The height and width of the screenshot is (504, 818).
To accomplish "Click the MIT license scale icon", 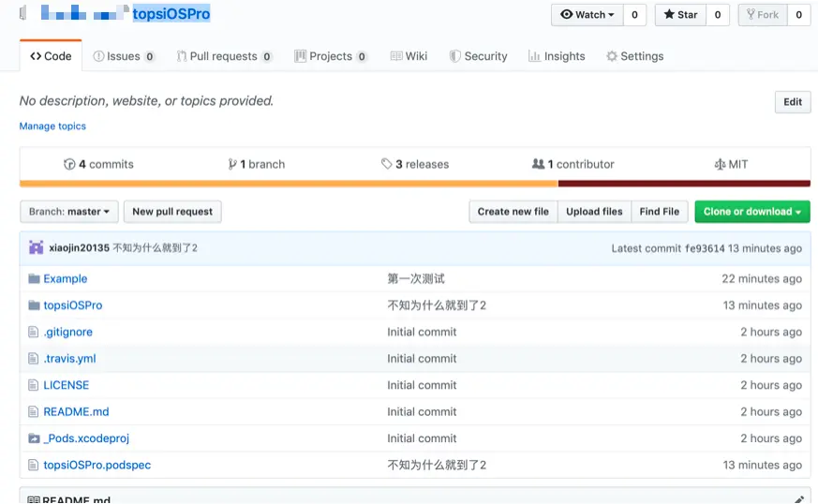I will (x=720, y=164).
